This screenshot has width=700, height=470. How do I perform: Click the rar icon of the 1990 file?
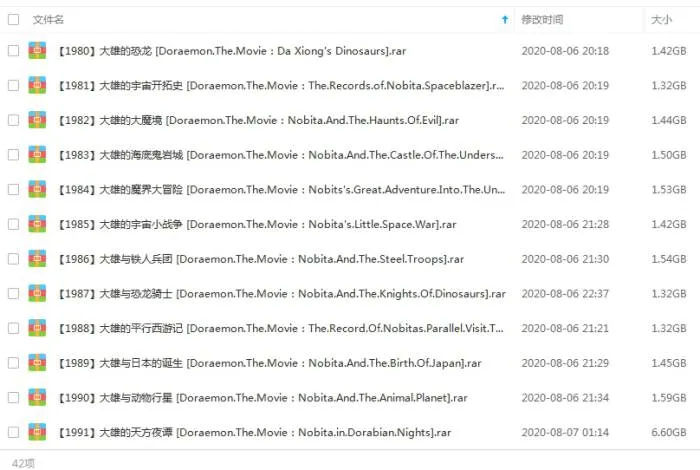click(37, 397)
